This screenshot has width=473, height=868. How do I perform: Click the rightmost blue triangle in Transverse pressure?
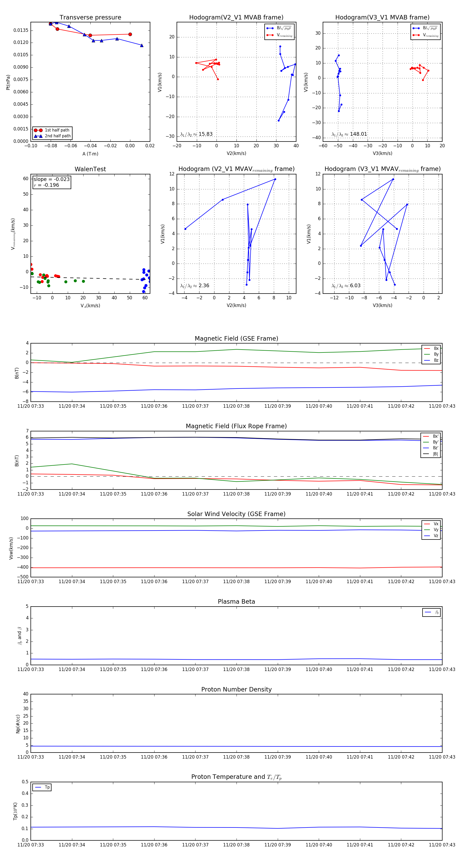142,45
